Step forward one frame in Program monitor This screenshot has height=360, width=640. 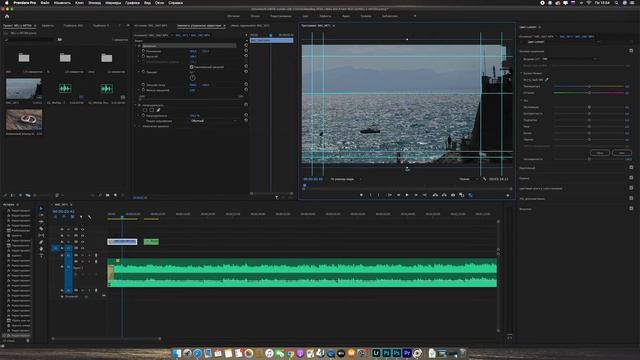click(x=416, y=195)
